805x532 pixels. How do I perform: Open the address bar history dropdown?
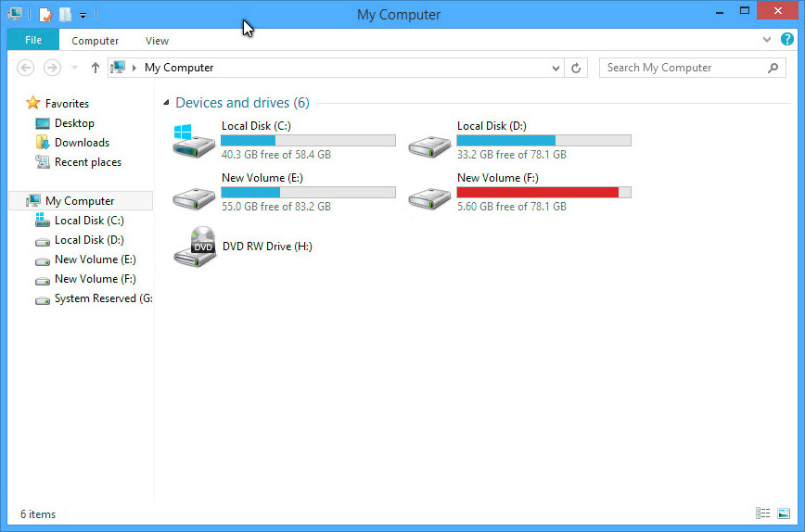(556, 68)
